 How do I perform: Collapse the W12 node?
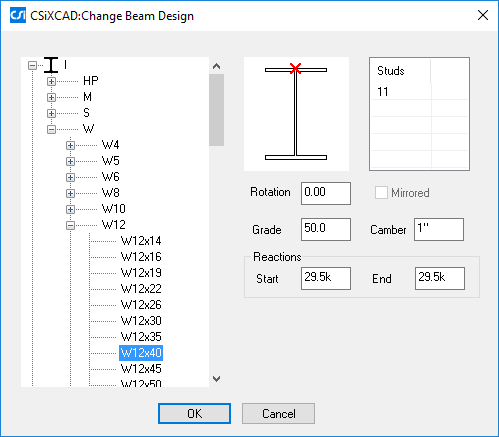click(70, 225)
